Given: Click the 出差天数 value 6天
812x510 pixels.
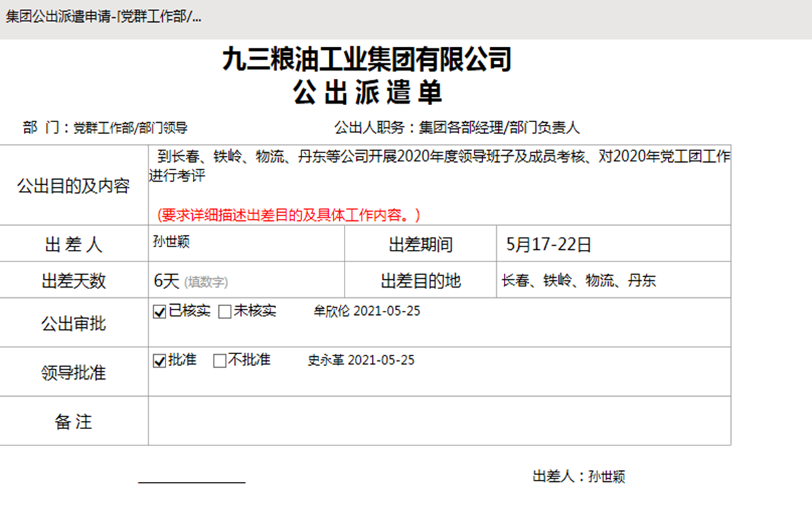Looking at the screenshot, I should (166, 281).
